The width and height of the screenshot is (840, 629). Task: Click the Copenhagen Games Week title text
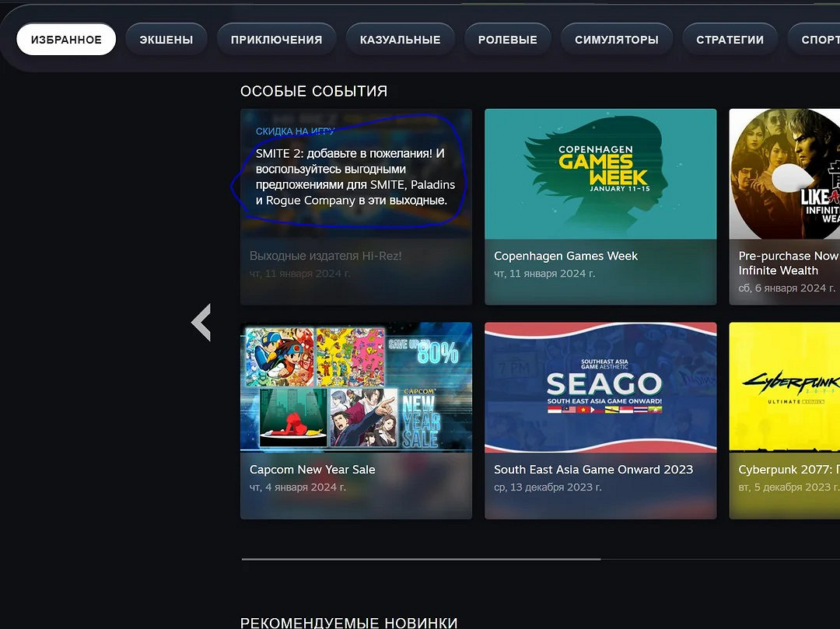565,256
